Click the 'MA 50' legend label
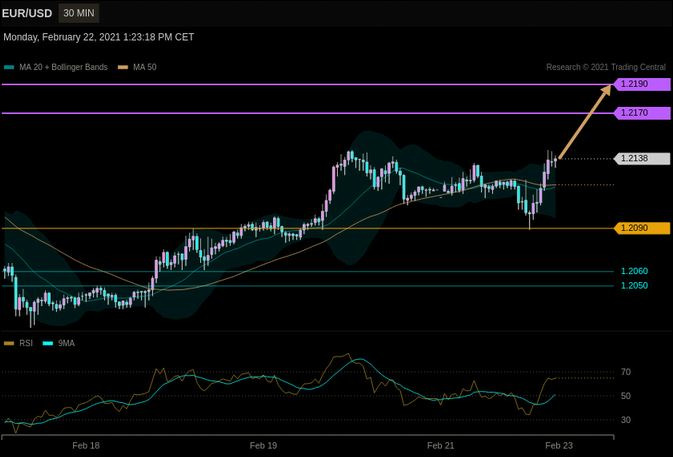 click(x=145, y=67)
